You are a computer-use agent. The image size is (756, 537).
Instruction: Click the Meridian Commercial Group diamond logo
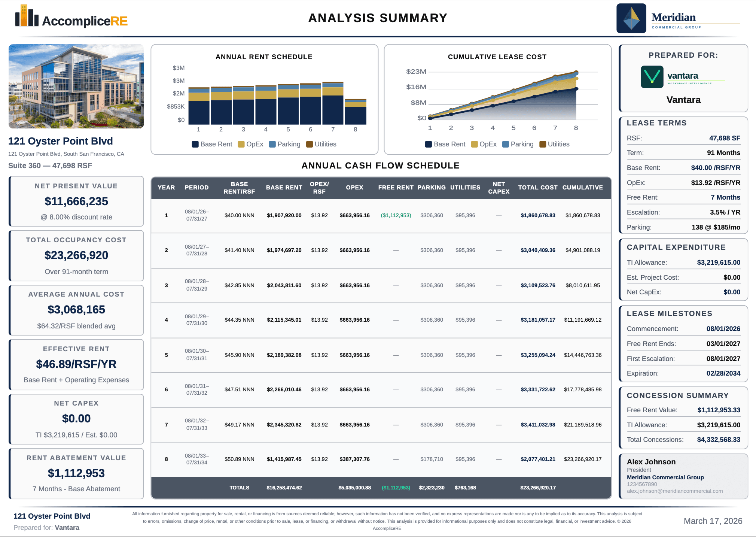tap(631, 18)
